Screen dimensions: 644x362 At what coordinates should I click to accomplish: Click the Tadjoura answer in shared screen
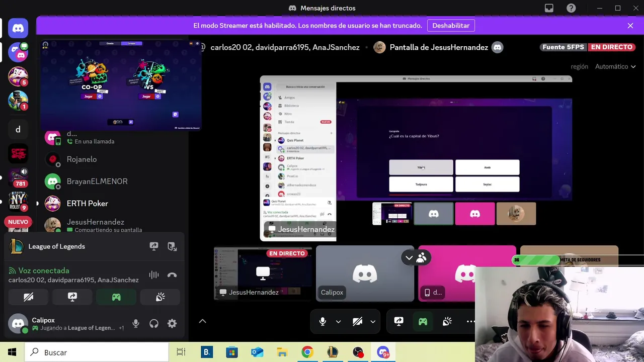coord(421,185)
